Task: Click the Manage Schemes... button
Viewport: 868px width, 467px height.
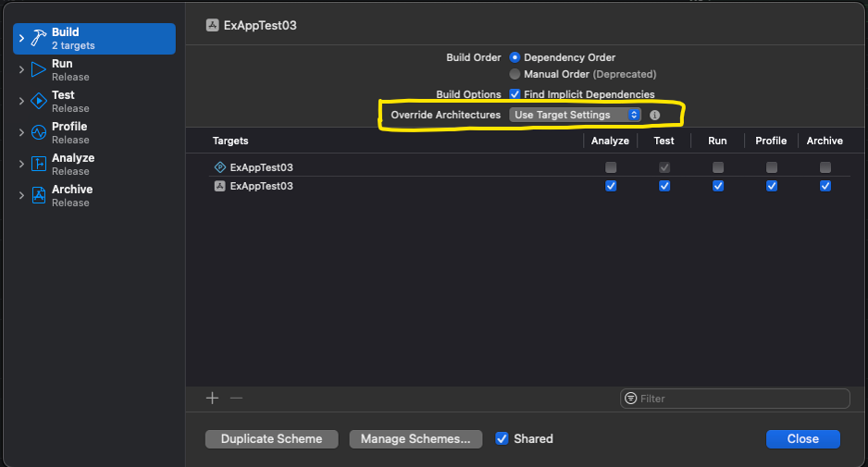Action: point(415,439)
